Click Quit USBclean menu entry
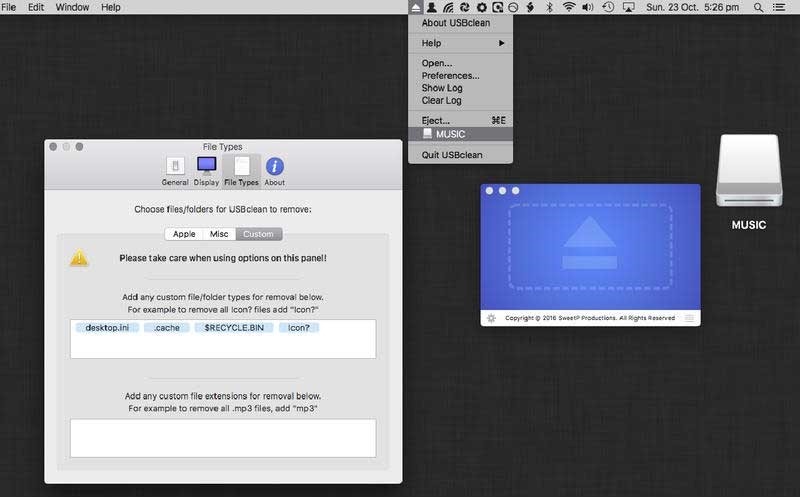The height and width of the screenshot is (497, 800). (x=451, y=154)
